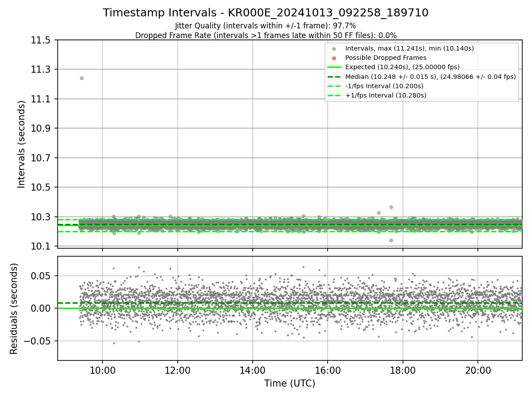Click the 20:00 time axis tick label
The width and height of the screenshot is (532, 399).
tap(478, 371)
